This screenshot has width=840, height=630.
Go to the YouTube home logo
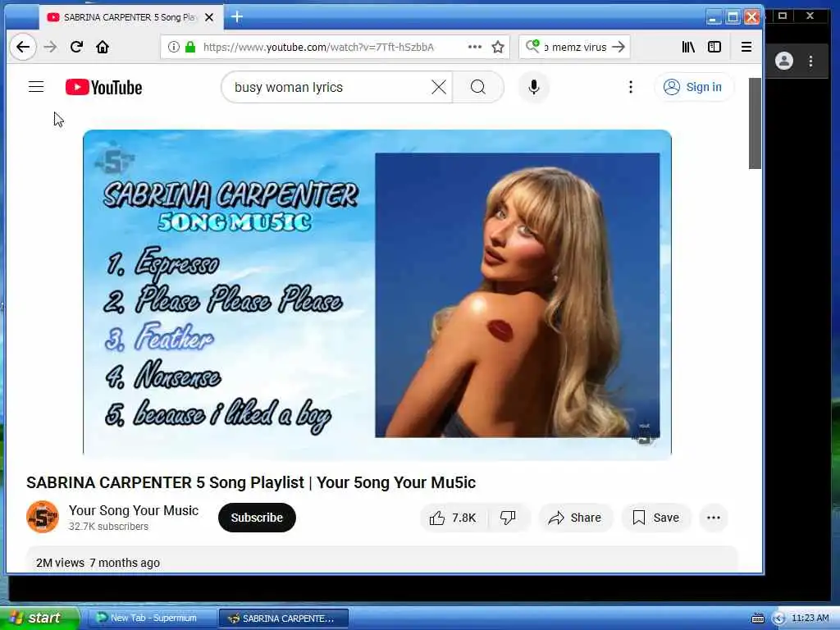pyautogui.click(x=104, y=87)
